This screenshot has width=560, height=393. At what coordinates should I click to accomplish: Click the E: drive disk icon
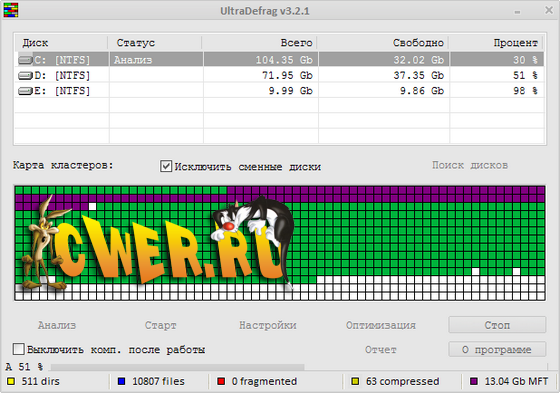click(x=25, y=91)
